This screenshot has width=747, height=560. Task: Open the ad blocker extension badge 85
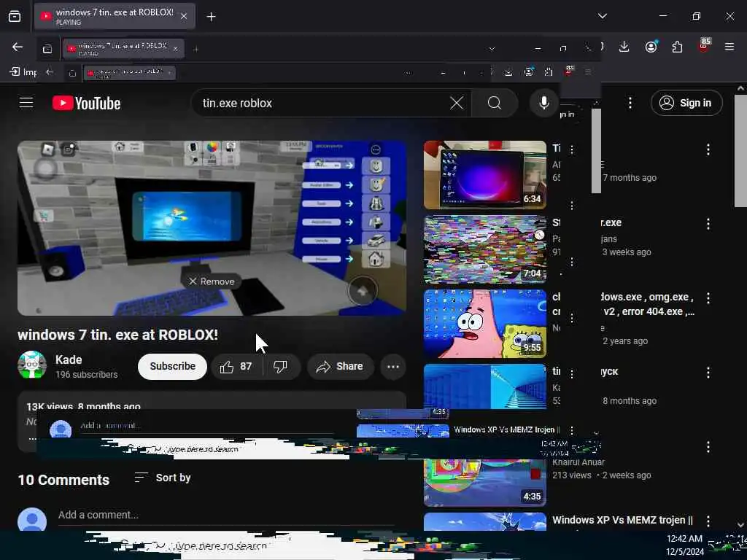point(704,46)
